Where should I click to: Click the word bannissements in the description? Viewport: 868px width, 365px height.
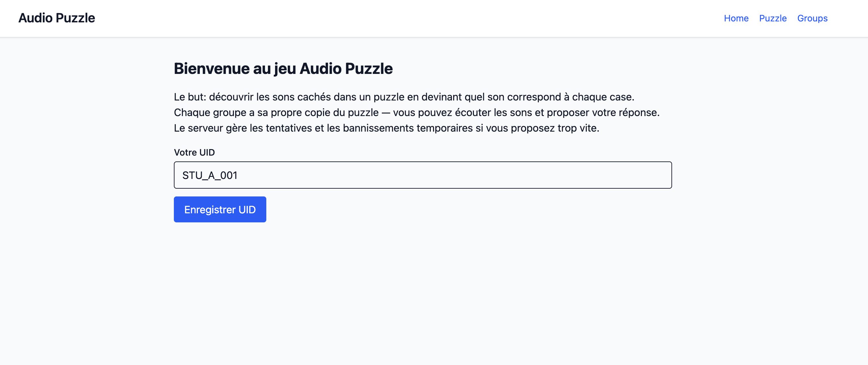378,128
